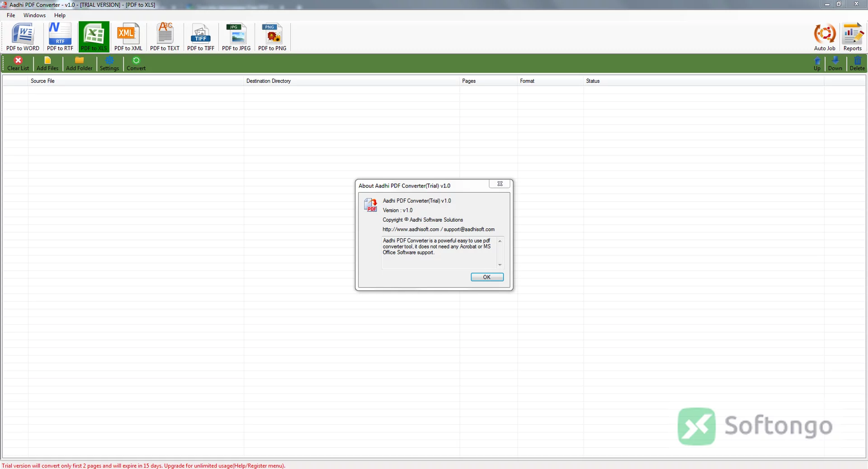Click the description scrollbar up arrow

click(x=500, y=241)
